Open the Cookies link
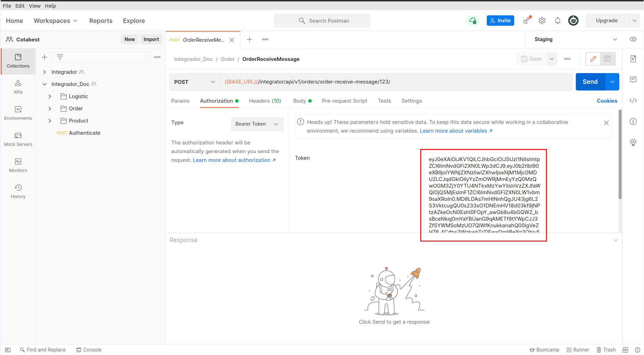 (607, 101)
